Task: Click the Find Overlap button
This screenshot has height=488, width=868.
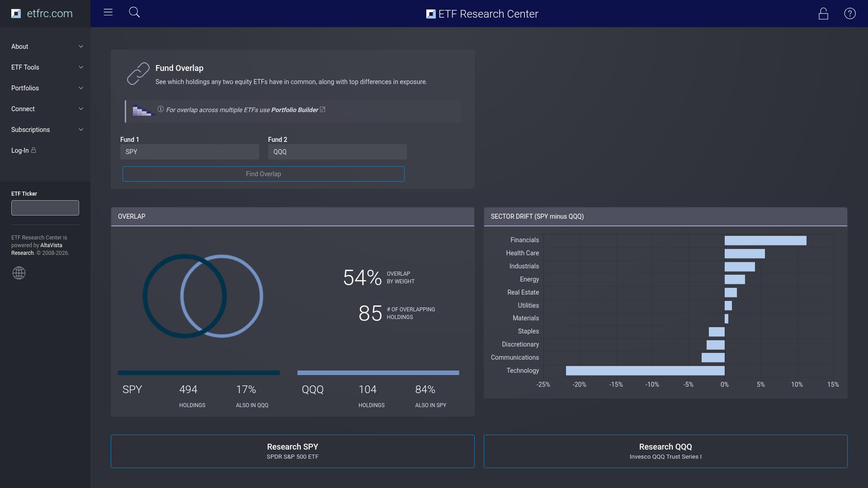Action: (x=264, y=174)
